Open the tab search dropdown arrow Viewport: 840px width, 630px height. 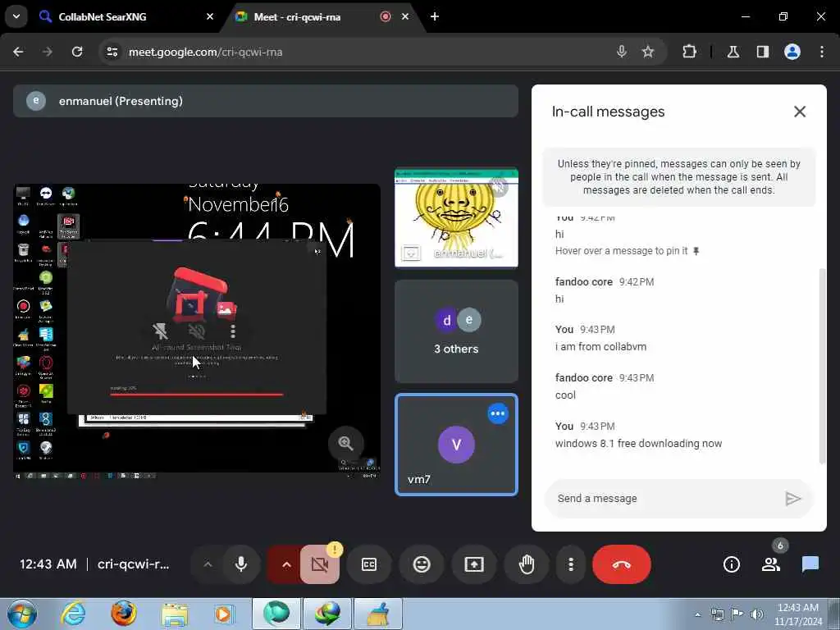click(x=16, y=16)
